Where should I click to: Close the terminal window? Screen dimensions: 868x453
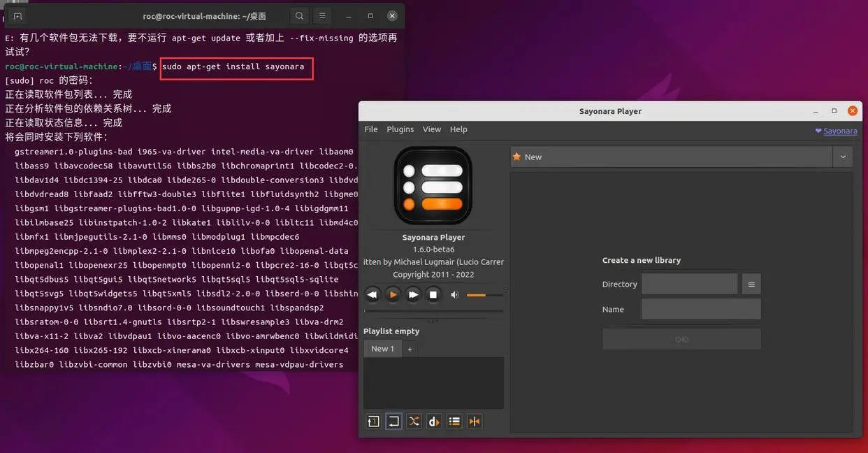tap(392, 15)
